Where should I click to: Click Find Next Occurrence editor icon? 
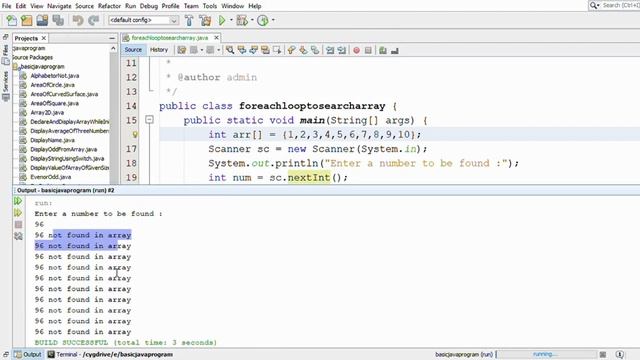[253, 50]
